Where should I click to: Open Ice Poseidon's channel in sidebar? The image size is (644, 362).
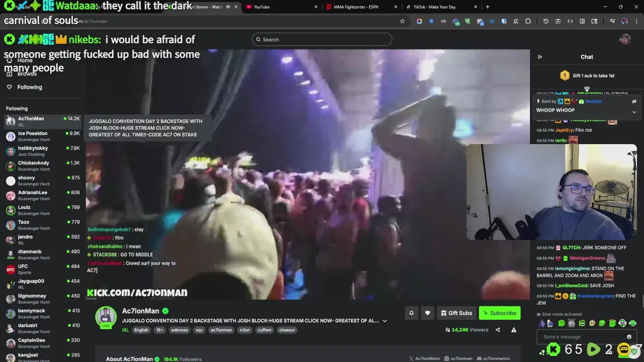point(42,136)
